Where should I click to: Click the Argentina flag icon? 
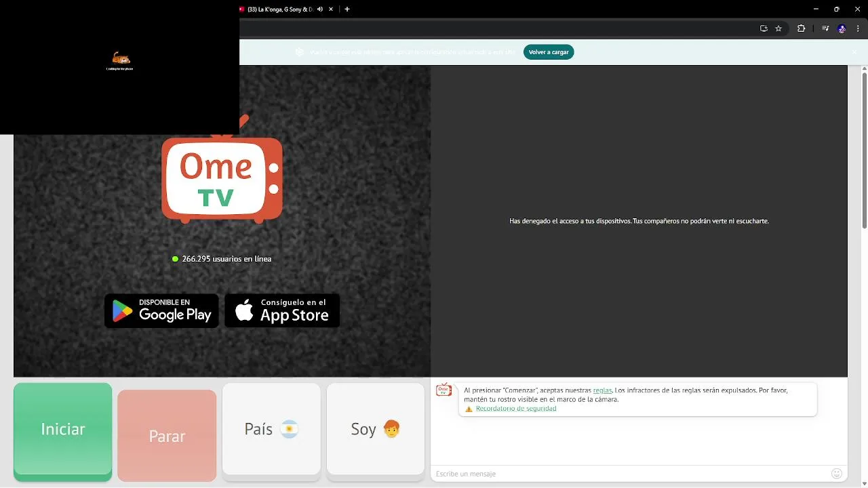290,429
